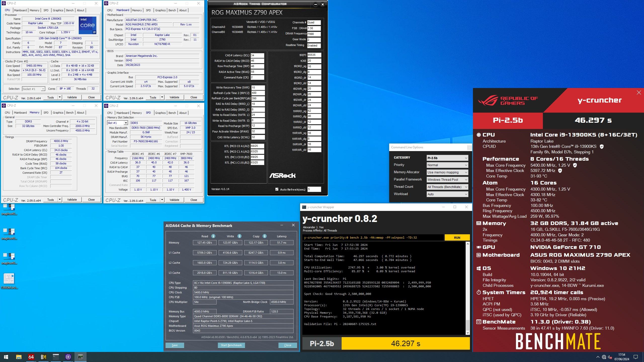Switch to AIDA64 via its red 64 taskbar icon
644x362 pixels.
click(x=31, y=357)
